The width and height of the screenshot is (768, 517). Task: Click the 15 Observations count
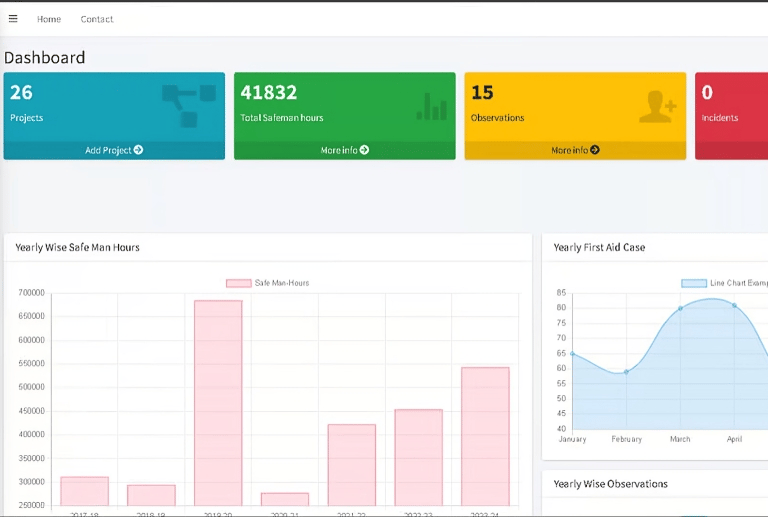coord(482,93)
